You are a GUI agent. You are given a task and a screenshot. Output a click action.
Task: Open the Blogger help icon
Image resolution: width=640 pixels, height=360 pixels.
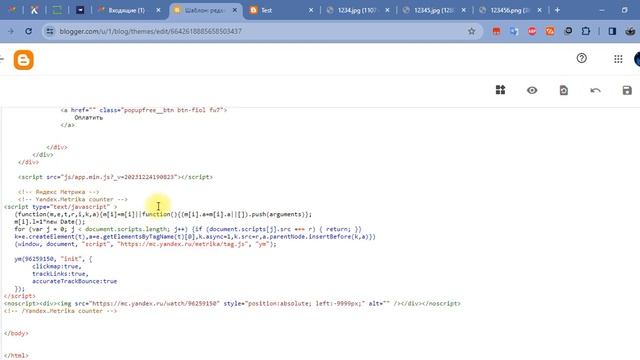(x=582, y=58)
